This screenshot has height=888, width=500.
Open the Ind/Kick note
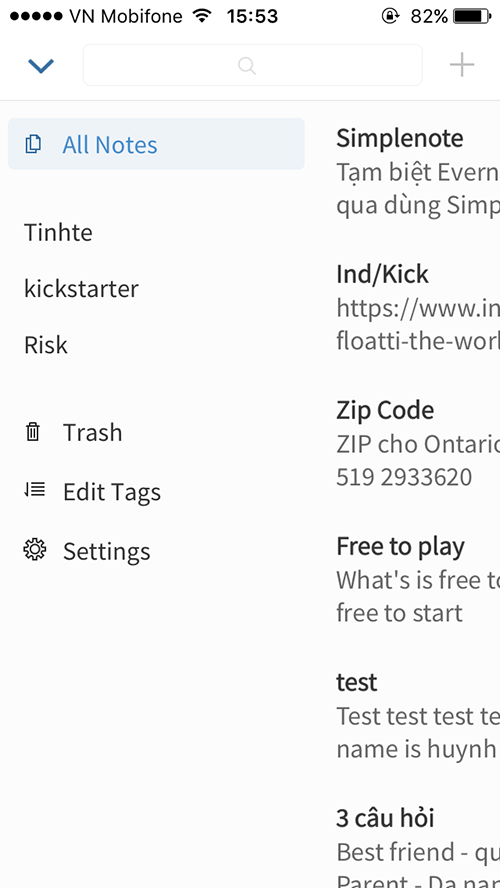(x=418, y=308)
